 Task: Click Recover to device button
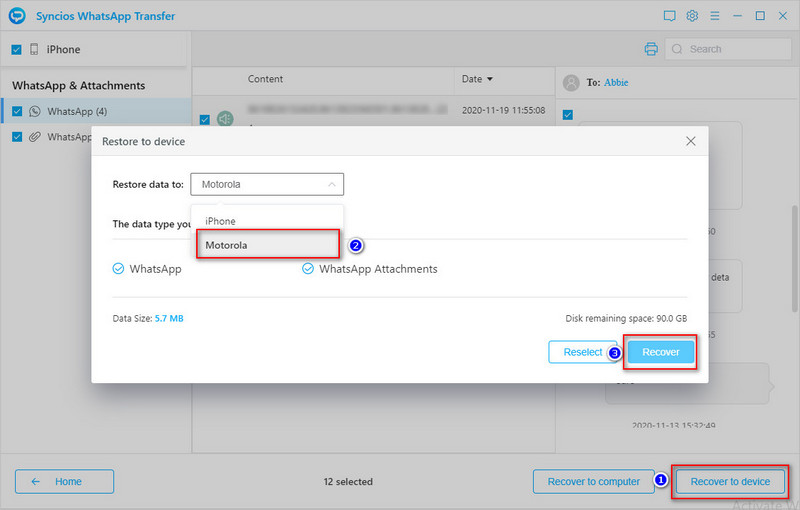point(730,481)
